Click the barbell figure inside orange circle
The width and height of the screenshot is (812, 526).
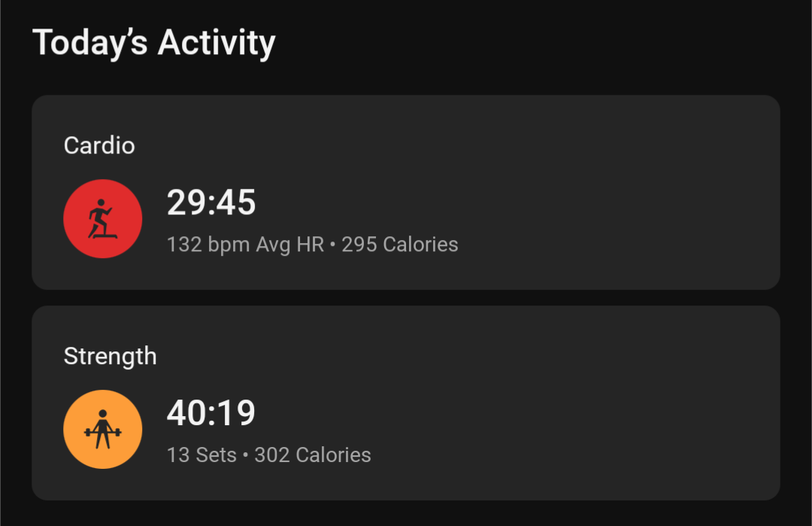(x=102, y=429)
